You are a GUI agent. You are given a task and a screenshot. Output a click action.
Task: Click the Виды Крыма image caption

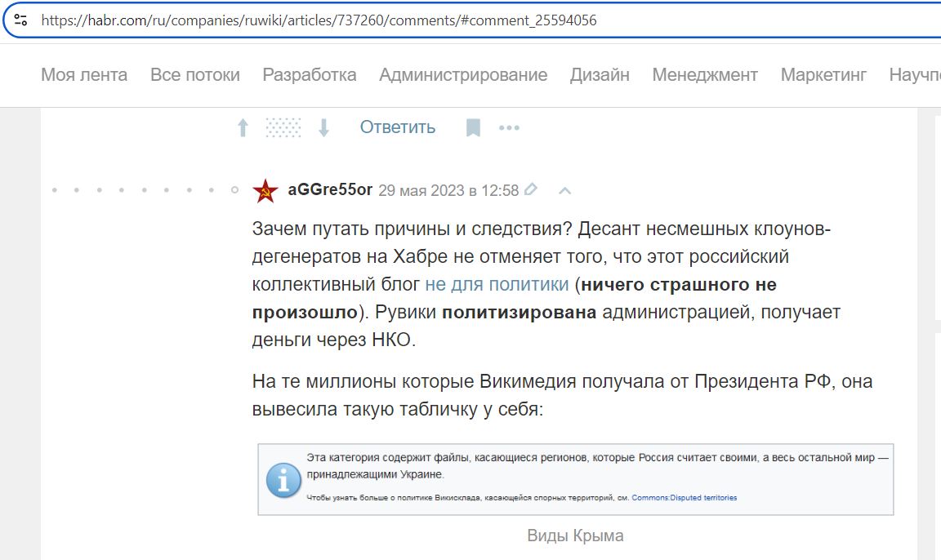coord(576,536)
